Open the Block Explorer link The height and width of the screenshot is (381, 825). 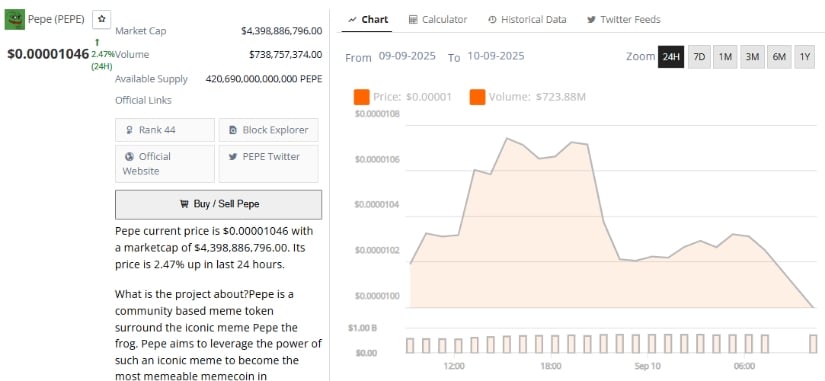tap(268, 129)
